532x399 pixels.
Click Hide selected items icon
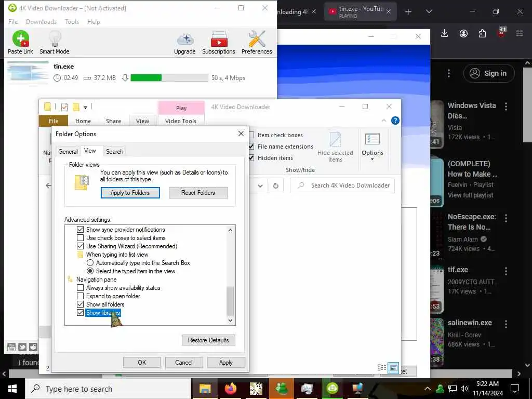[x=335, y=139]
